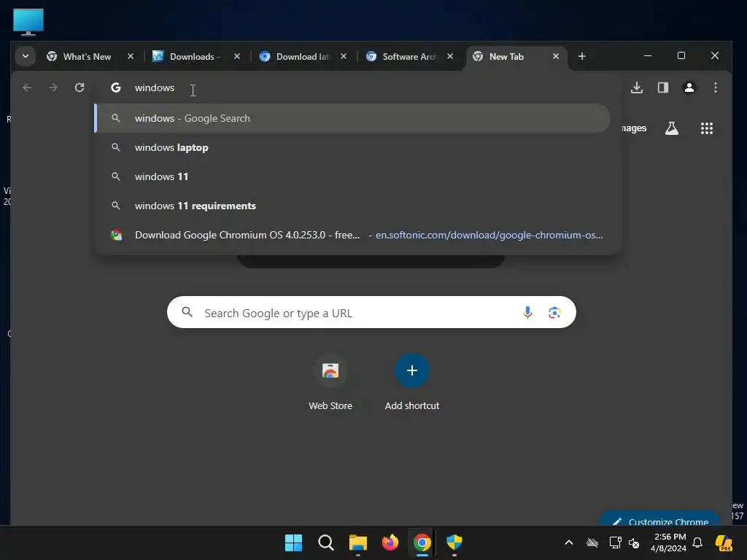Switch to the Software Archive tab
The image size is (747, 560).
[x=410, y=56]
